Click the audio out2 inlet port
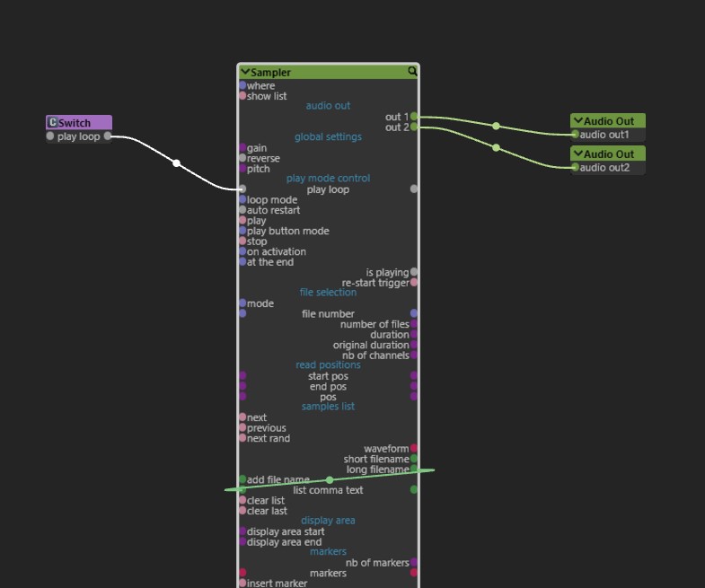The height and width of the screenshot is (588, 705). (576, 168)
